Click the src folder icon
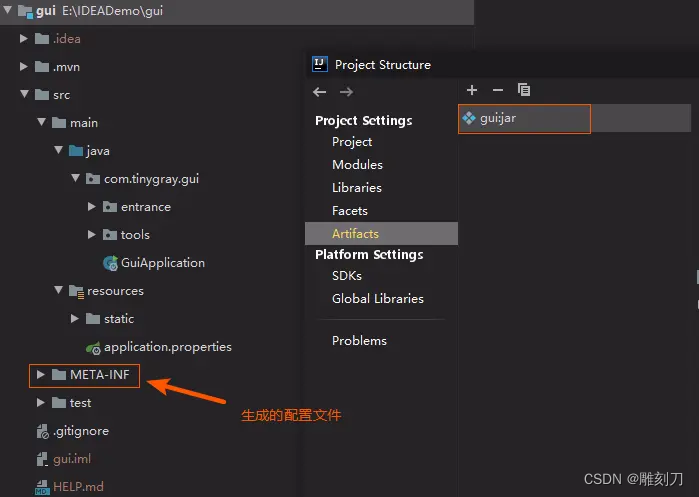699x497 pixels. coord(42,95)
